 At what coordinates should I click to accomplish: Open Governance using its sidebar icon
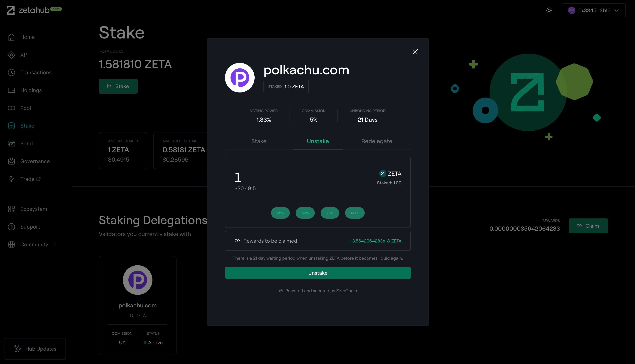[x=12, y=161]
